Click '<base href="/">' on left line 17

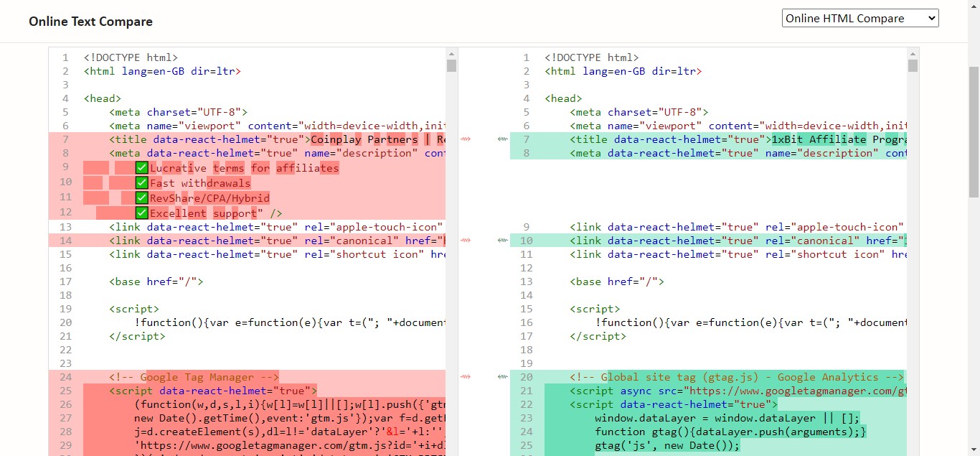click(156, 281)
